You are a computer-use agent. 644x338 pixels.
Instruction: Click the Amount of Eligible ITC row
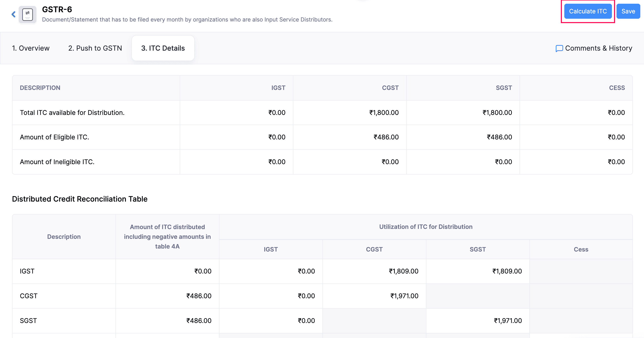pos(55,137)
